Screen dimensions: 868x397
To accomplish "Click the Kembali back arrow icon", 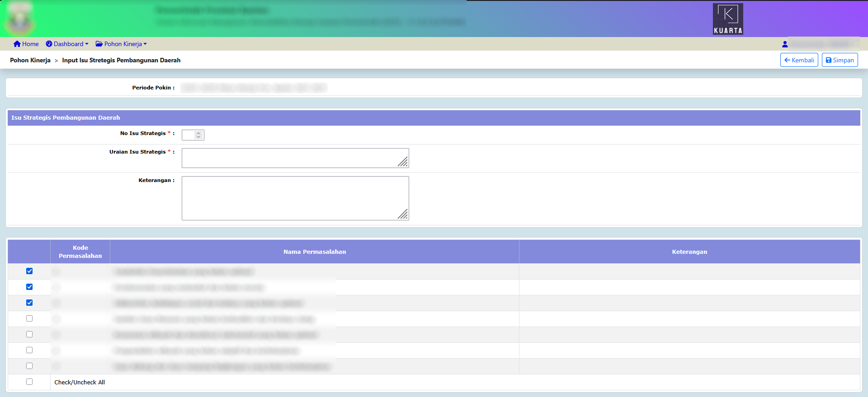I will 787,60.
